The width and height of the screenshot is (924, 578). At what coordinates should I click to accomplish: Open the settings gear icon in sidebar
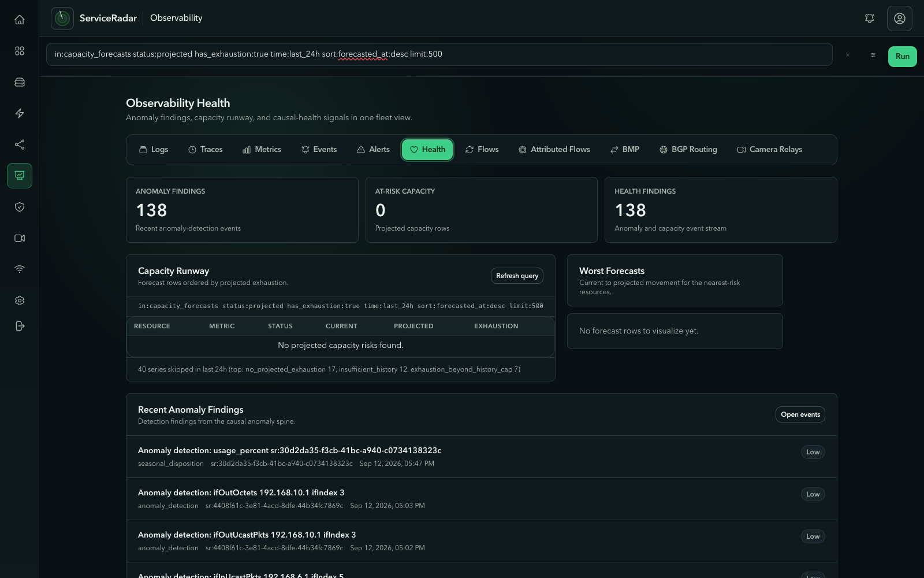point(20,301)
